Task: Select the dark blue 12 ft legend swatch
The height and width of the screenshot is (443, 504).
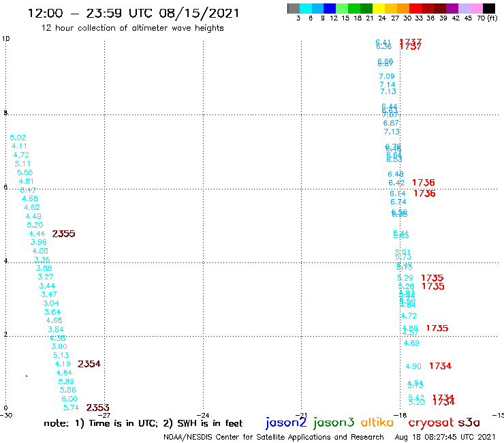Action: 330,8
